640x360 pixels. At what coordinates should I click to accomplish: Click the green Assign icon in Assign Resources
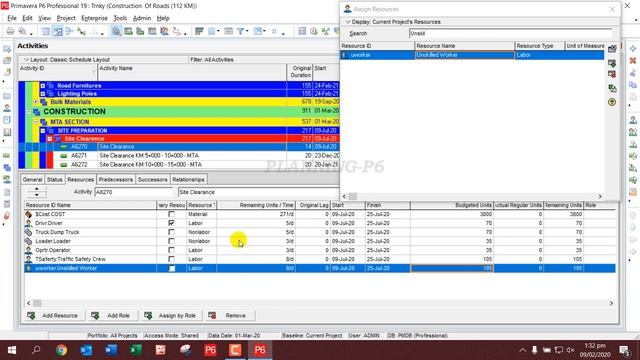[x=612, y=63]
